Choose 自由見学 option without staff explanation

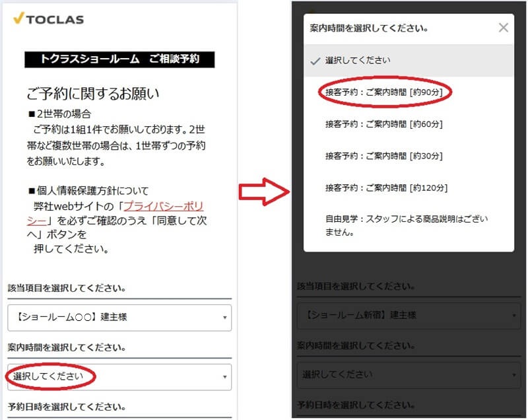[x=406, y=225]
